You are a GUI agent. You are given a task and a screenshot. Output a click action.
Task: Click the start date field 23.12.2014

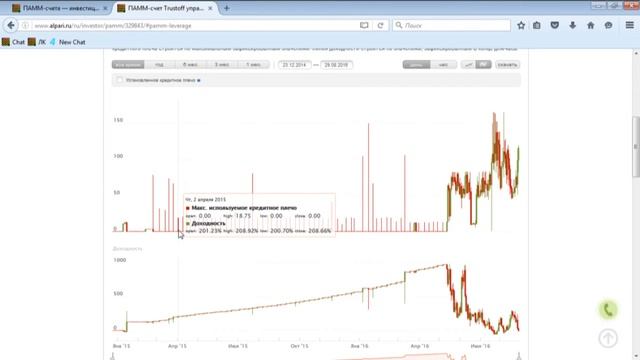[x=295, y=65]
